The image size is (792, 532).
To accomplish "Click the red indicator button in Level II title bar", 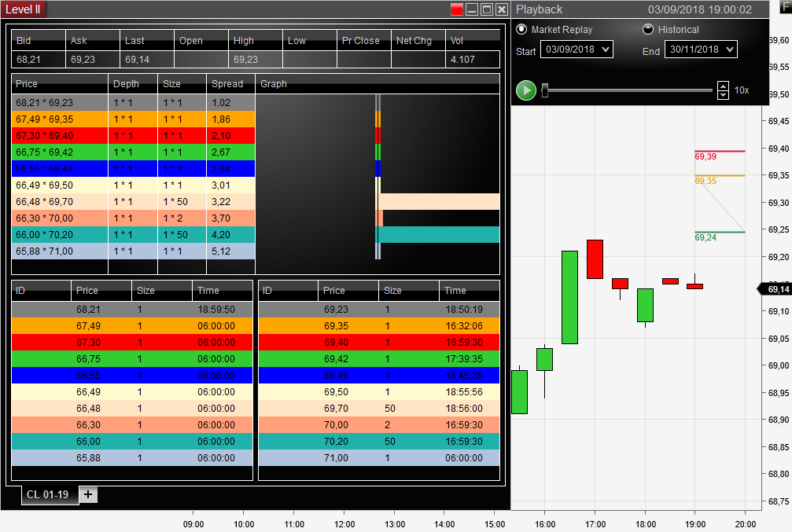I will pos(457,9).
